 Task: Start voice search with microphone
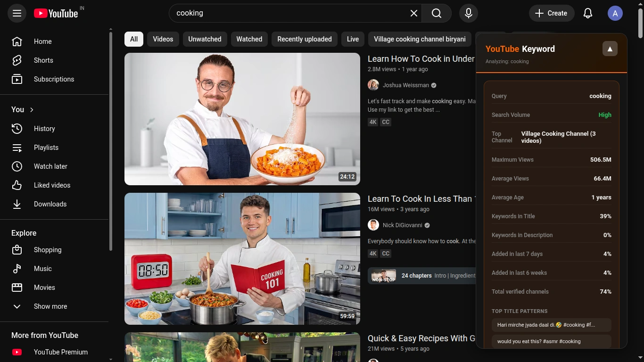(468, 13)
